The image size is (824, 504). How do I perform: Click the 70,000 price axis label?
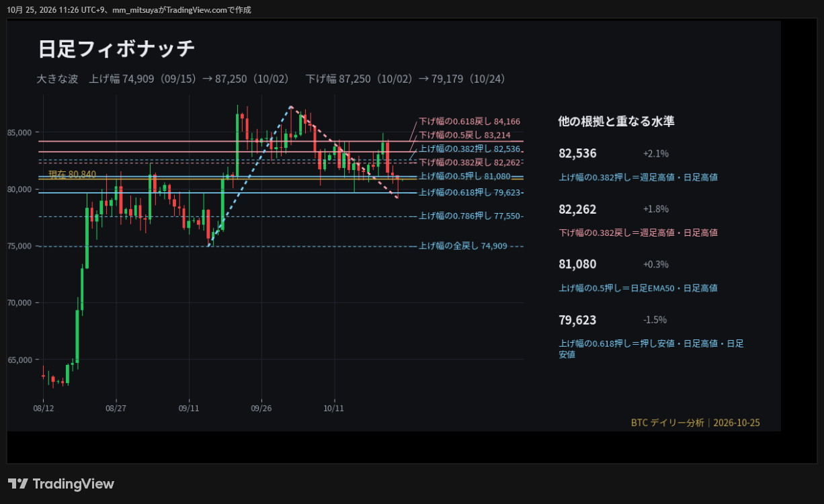[x=19, y=303]
